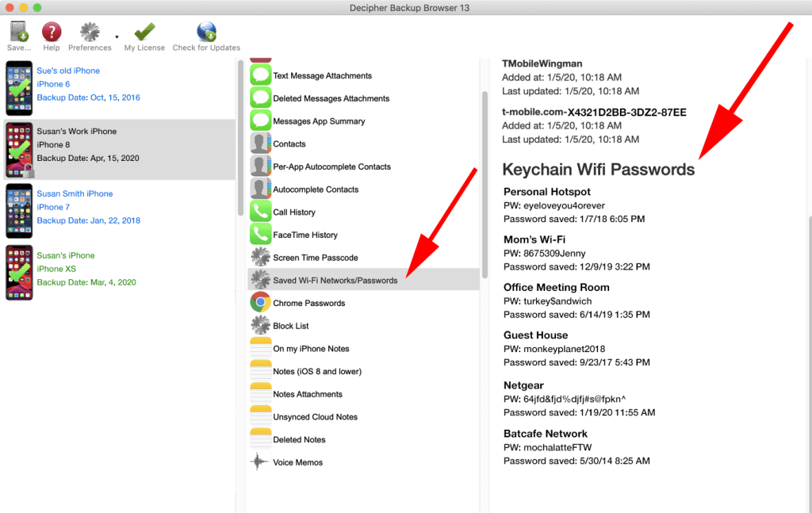Select FaceTime History label
The height and width of the screenshot is (513, 812).
(x=305, y=235)
